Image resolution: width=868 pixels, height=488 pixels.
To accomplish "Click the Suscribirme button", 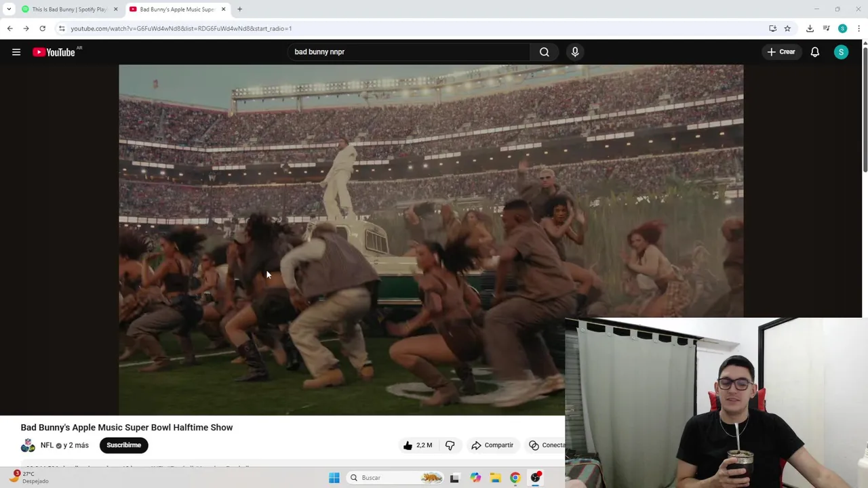I will (x=123, y=445).
